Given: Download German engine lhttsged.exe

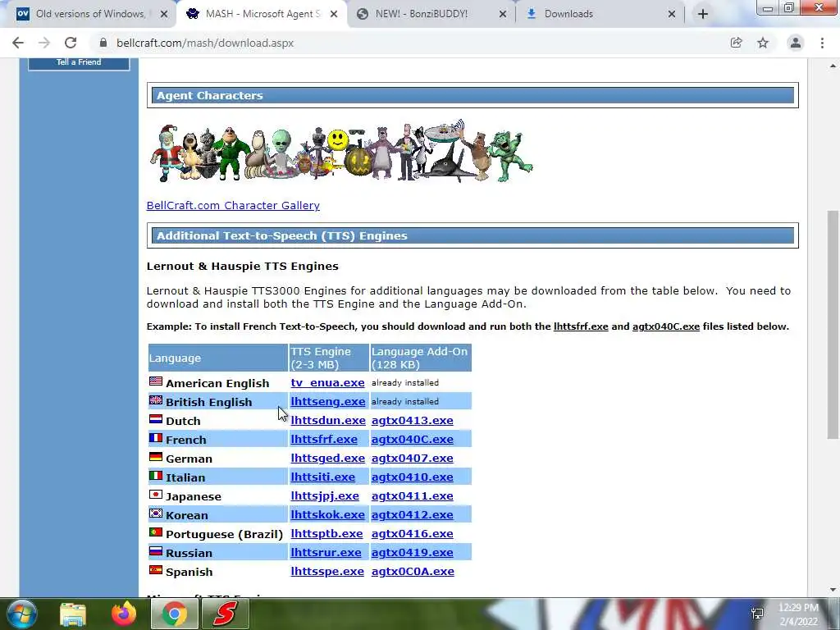Looking at the screenshot, I should [327, 459].
